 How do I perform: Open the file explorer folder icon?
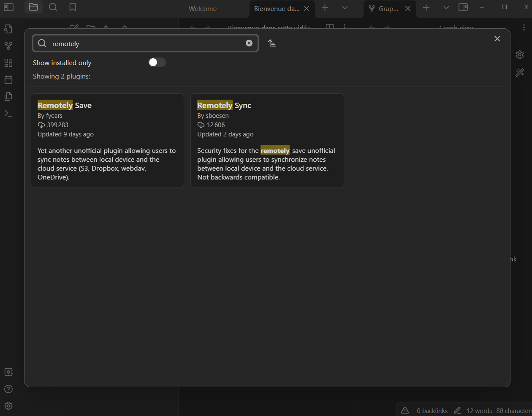click(x=33, y=7)
